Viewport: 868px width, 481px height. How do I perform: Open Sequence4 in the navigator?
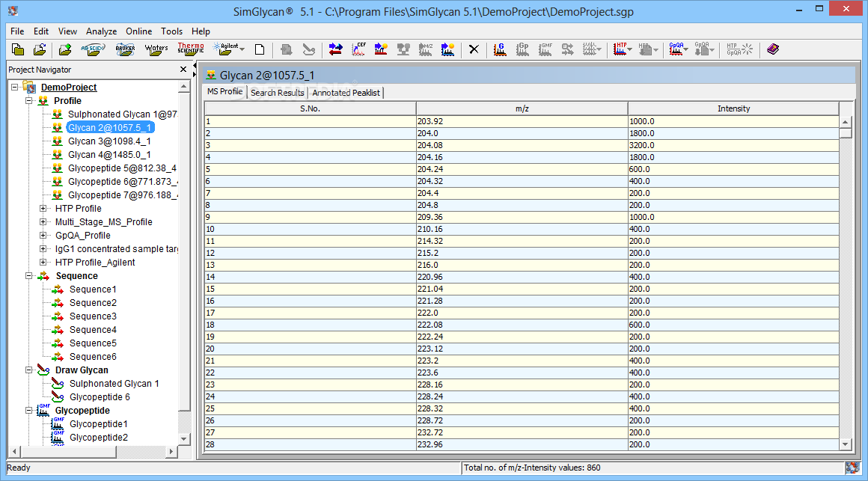[x=93, y=329]
